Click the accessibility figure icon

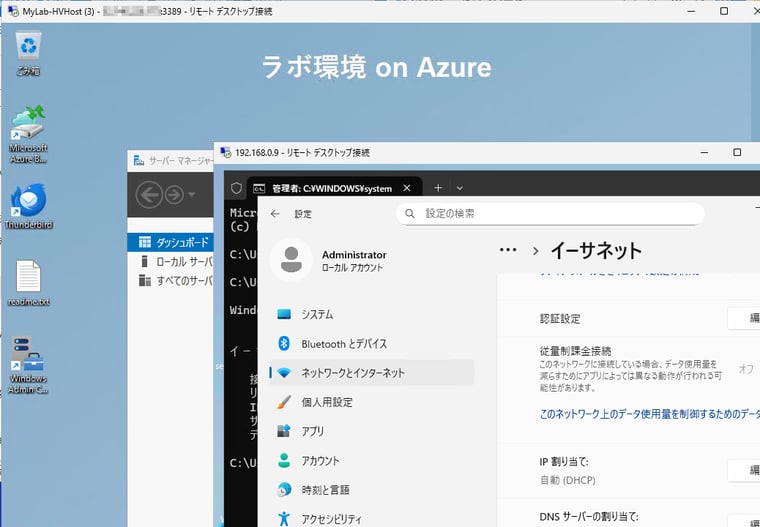[x=284, y=519]
